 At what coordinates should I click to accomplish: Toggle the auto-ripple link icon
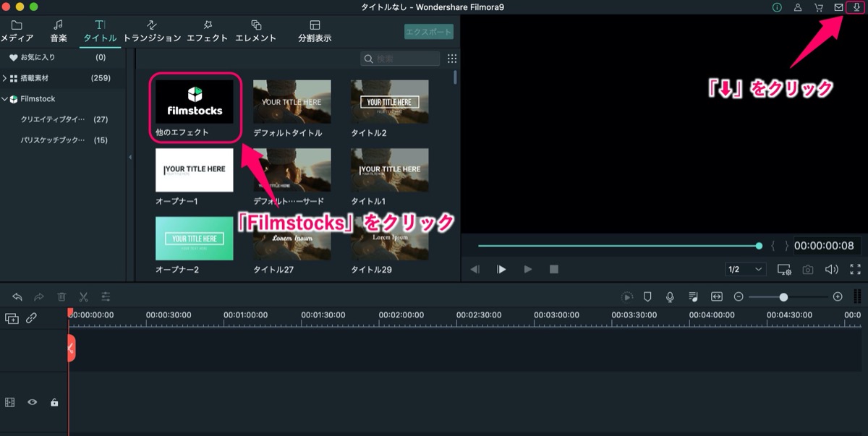pos(32,317)
